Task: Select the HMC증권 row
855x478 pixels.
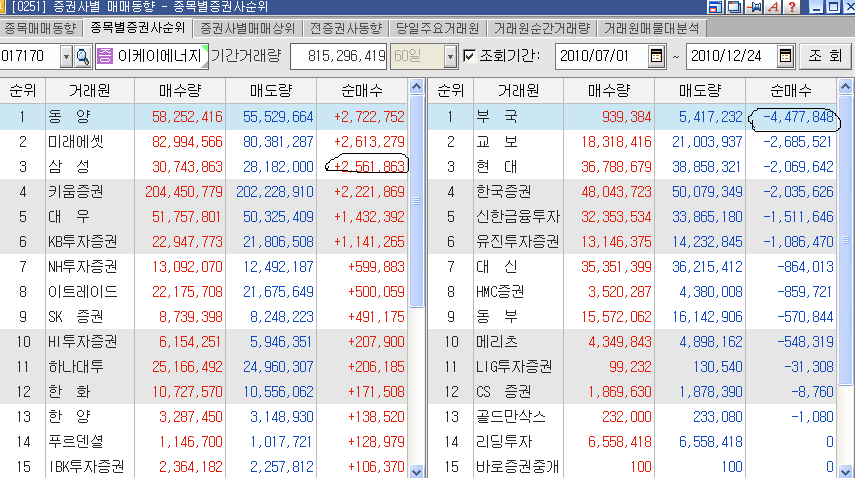Action: [x=632, y=292]
